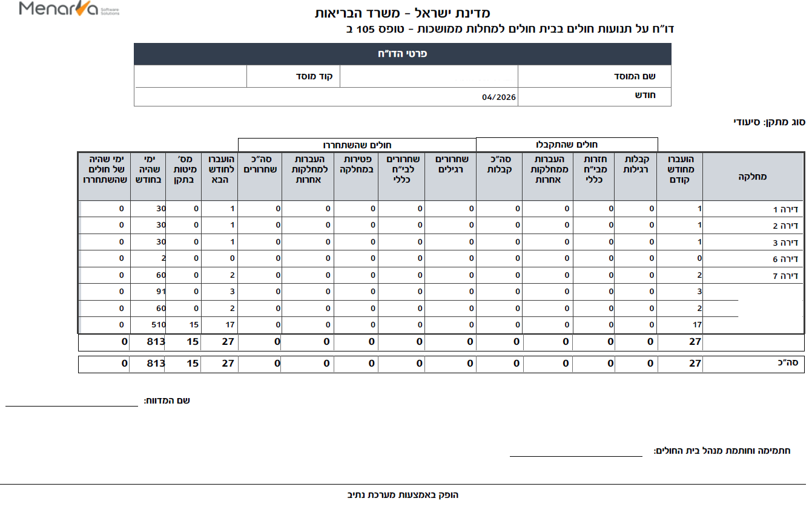Click the שם המדווח signature line
The height and width of the screenshot is (513, 812).
72,406
